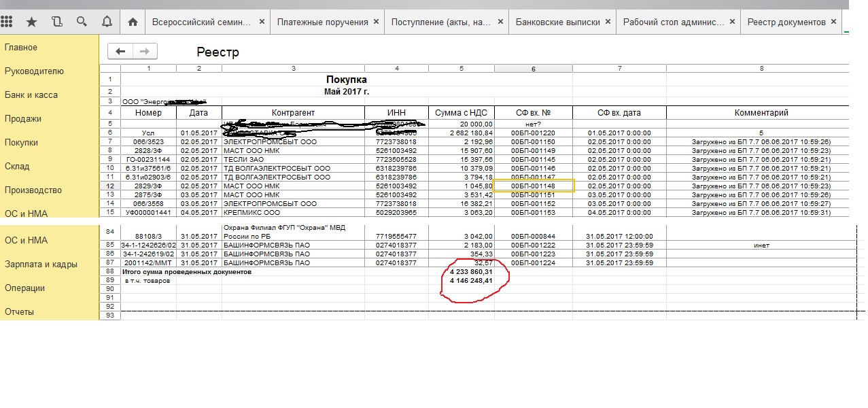Close the Банковские выписки tab

(x=608, y=22)
